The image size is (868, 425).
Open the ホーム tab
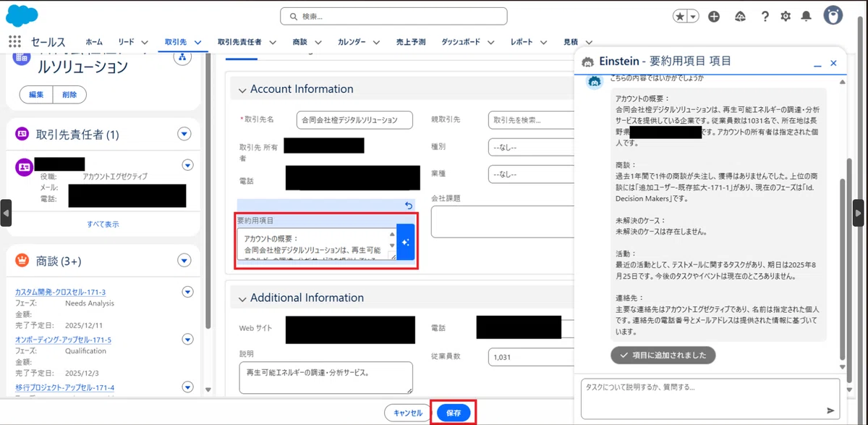tap(94, 42)
